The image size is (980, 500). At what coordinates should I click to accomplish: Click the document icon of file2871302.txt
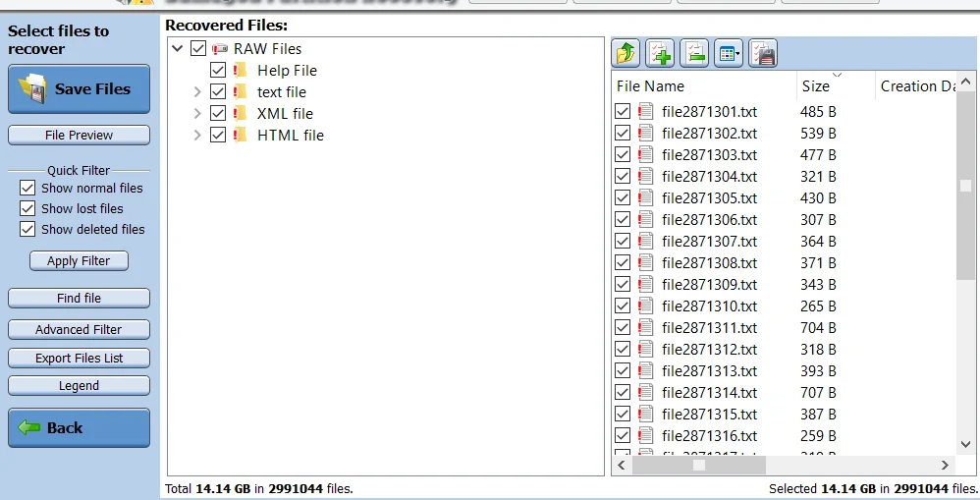[645, 134]
